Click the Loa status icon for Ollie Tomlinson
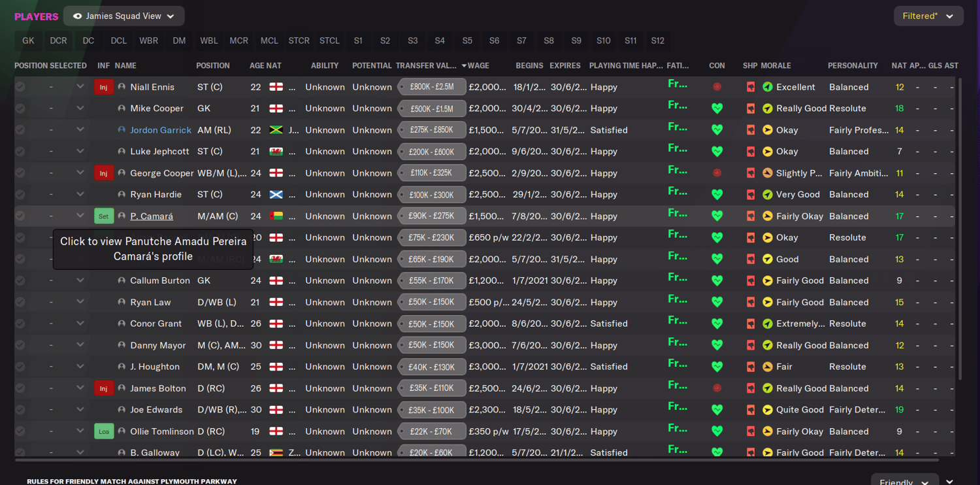 point(104,431)
